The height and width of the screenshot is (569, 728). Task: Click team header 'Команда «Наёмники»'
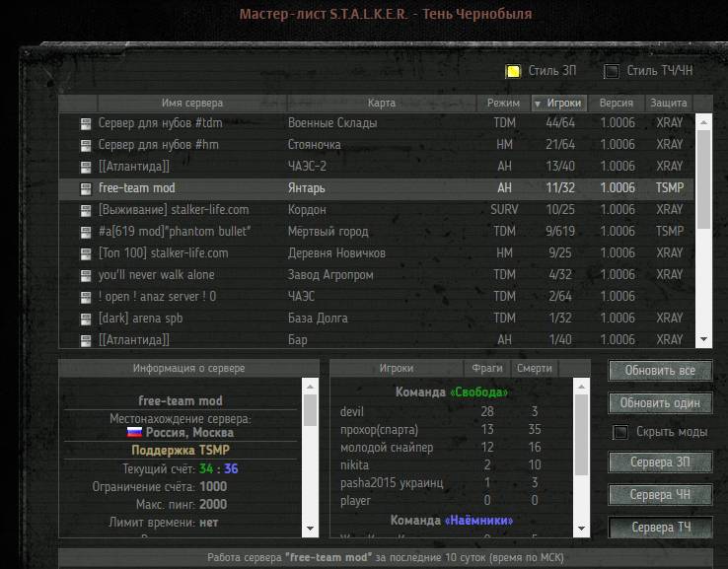pos(451,521)
